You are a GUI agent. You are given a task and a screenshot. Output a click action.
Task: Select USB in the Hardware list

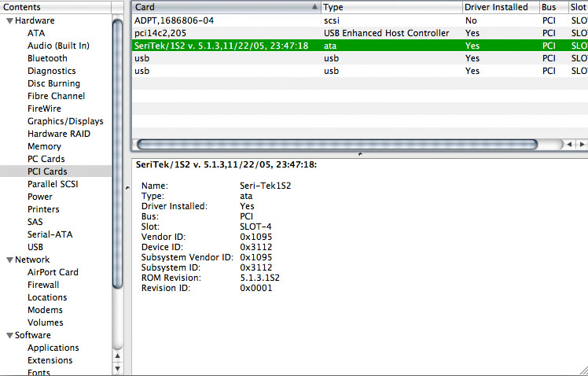point(35,247)
